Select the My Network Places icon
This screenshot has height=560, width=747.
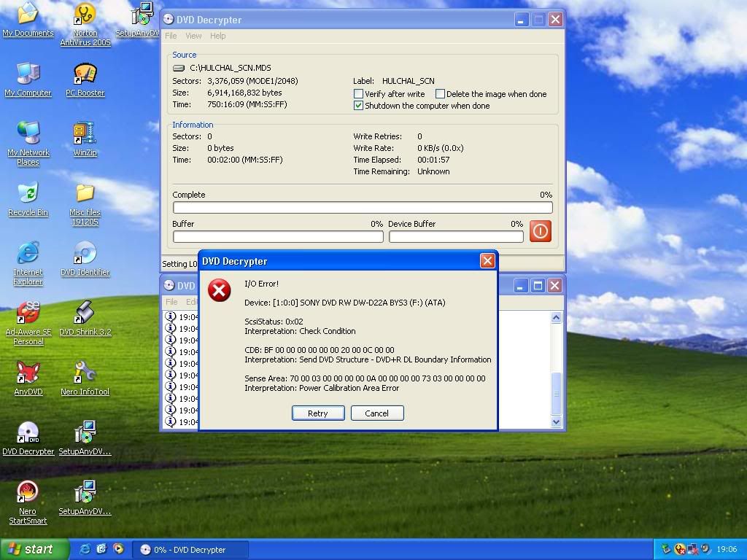point(28,144)
